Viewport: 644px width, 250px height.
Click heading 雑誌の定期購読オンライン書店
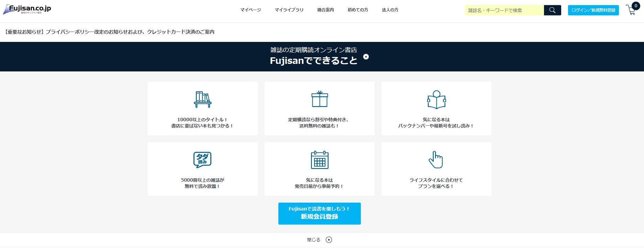(313, 50)
